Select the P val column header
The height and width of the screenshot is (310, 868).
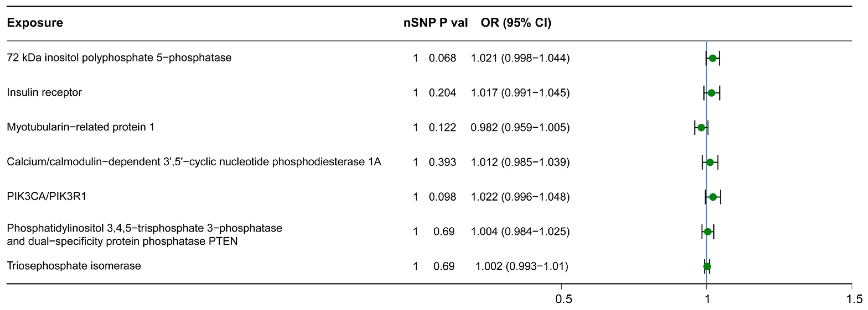click(x=454, y=23)
